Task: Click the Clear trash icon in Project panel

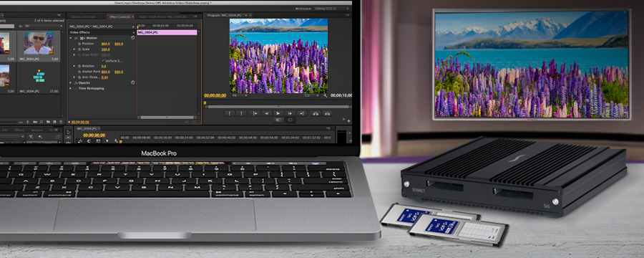Action: 62,122
